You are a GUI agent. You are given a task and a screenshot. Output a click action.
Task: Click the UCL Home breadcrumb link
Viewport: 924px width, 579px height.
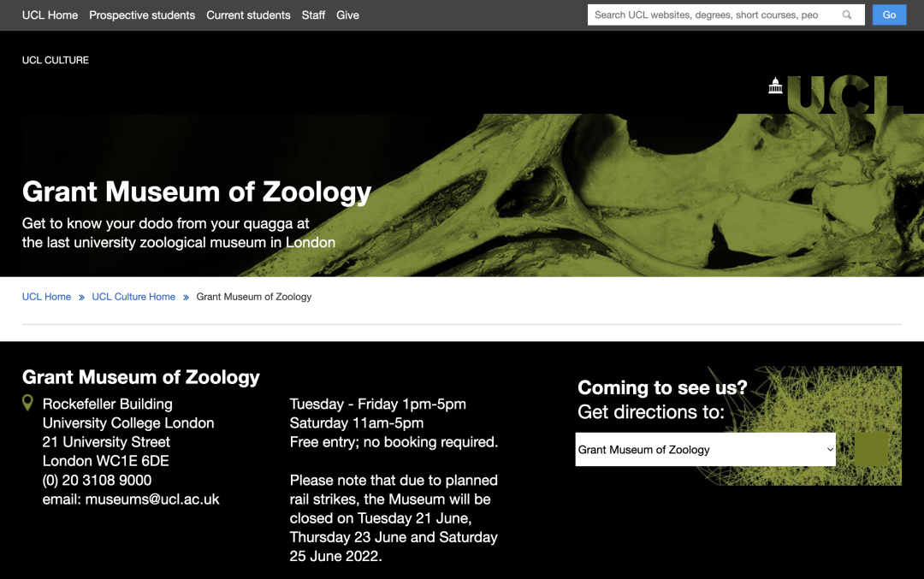pyautogui.click(x=46, y=297)
